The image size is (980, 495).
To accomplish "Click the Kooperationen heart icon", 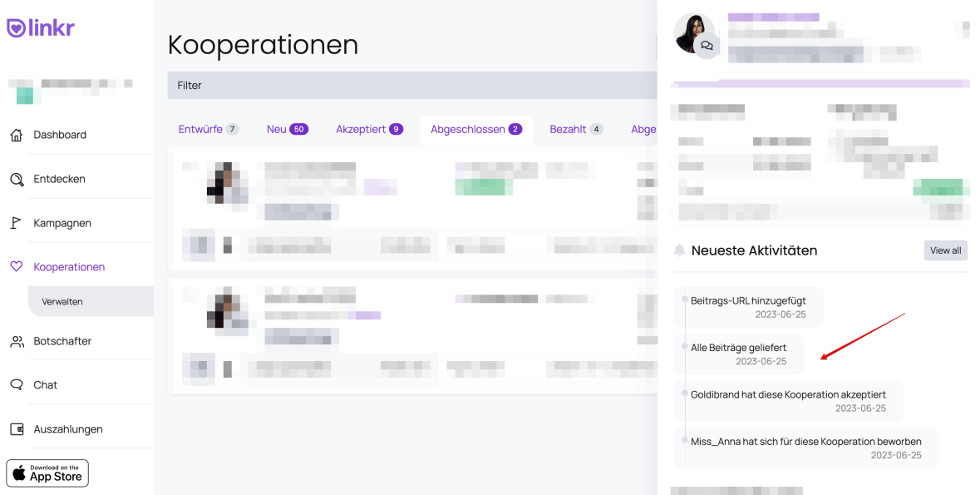I will pos(17,267).
